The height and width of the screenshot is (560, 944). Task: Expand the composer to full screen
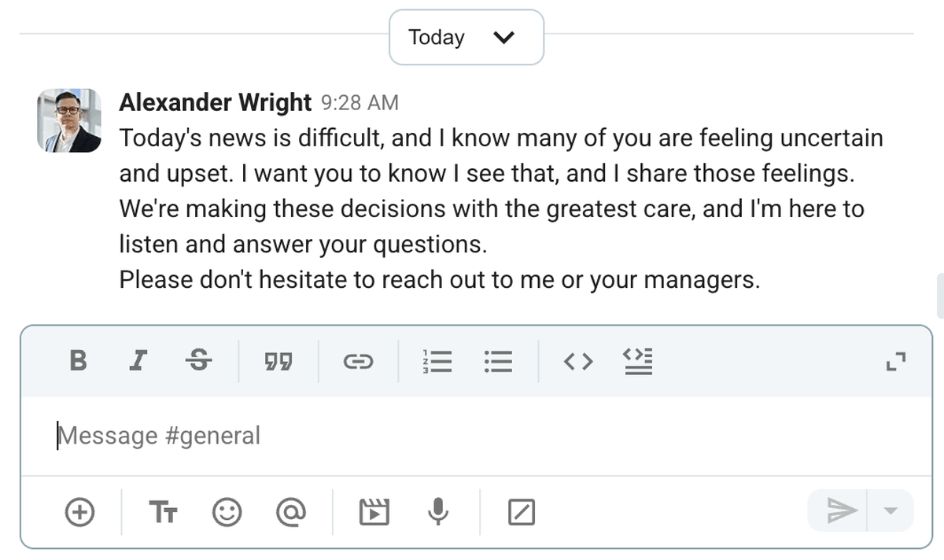point(895,361)
